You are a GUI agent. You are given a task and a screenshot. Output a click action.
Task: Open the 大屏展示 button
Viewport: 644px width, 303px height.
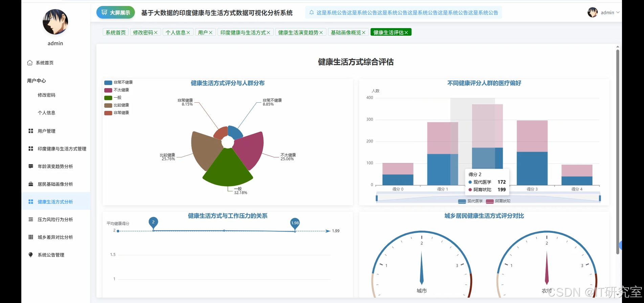point(116,13)
